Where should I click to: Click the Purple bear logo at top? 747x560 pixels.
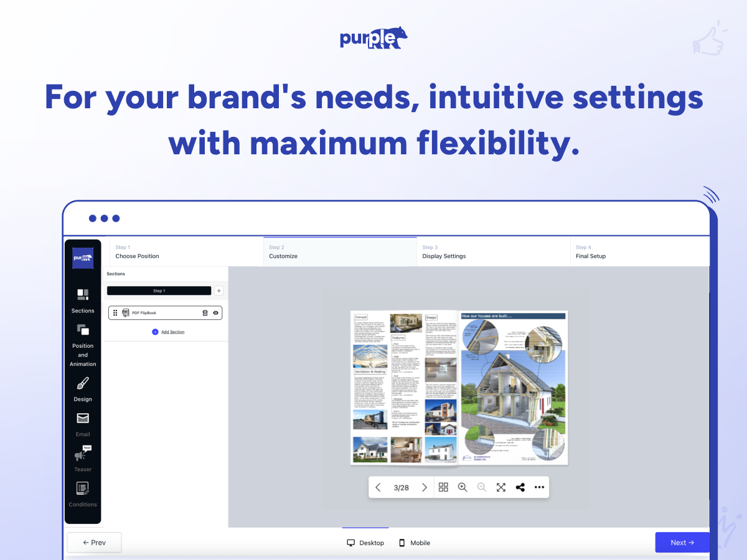coord(374,37)
